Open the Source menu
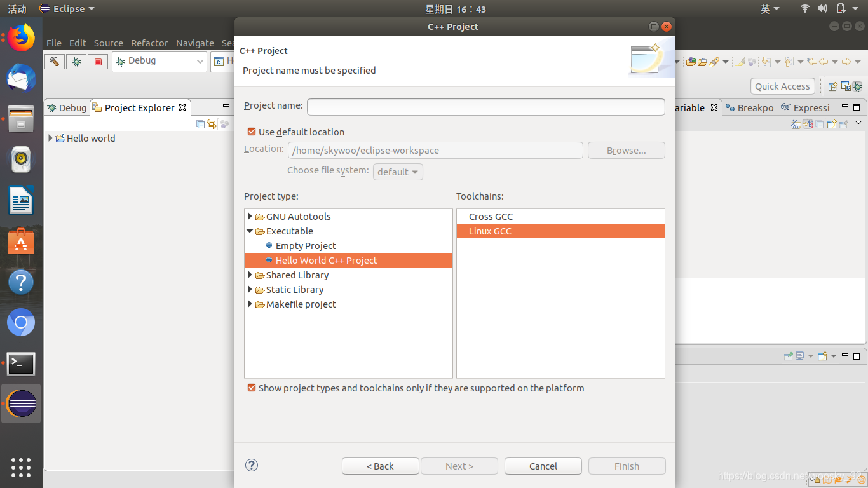 pos(109,43)
